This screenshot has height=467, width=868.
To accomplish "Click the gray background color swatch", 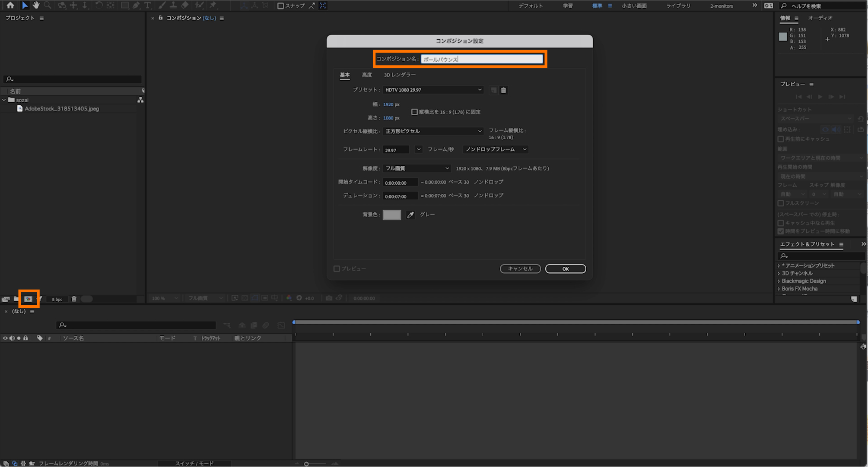I will tap(391, 215).
